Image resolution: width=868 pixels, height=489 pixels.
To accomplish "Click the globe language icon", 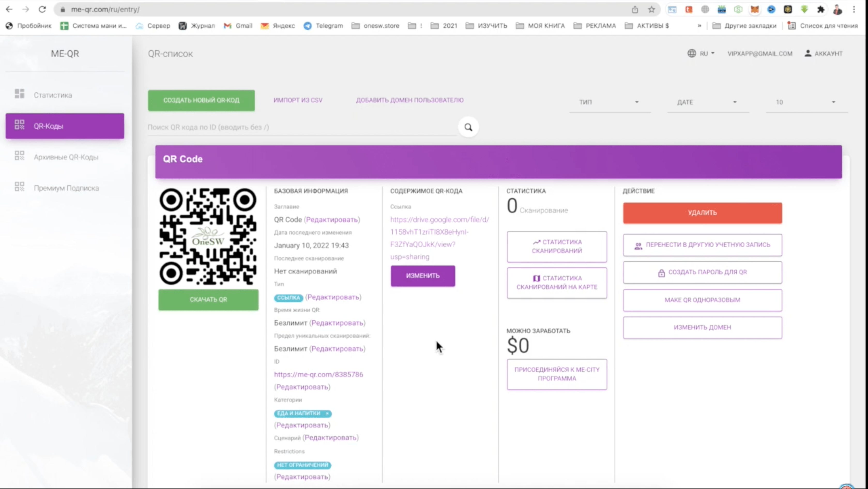I will tap(691, 53).
